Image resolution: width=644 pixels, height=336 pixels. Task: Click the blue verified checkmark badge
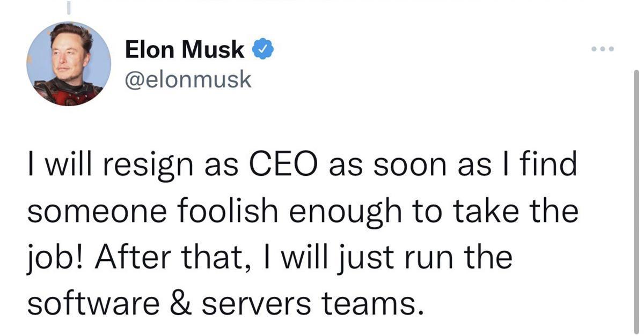tap(263, 51)
